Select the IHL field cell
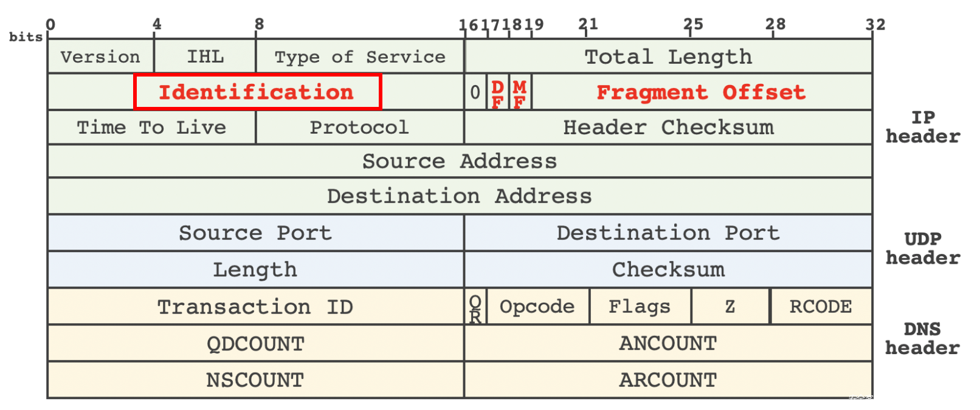This screenshot has height=410, width=980. point(205,56)
